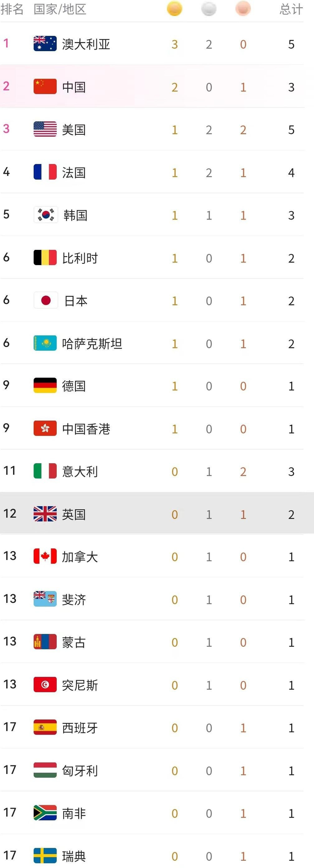Image resolution: width=314 pixels, height=868 pixels.
Task: Click the 蒙古 row
Action: [157, 642]
